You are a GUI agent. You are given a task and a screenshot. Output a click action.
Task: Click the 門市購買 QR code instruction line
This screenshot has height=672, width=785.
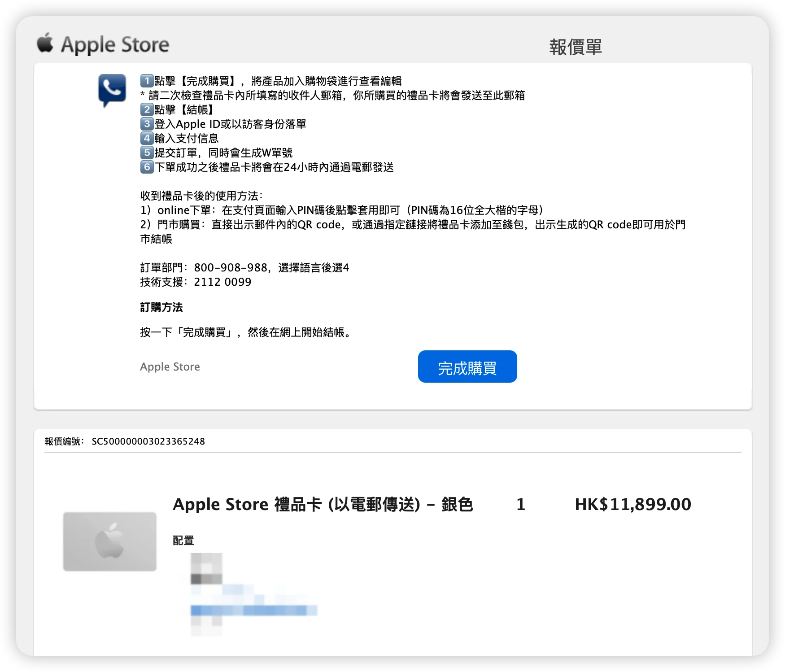pos(413,231)
